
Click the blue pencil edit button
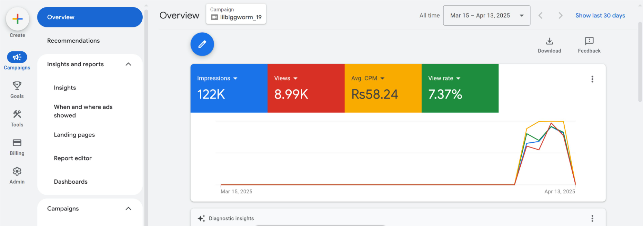tap(202, 44)
